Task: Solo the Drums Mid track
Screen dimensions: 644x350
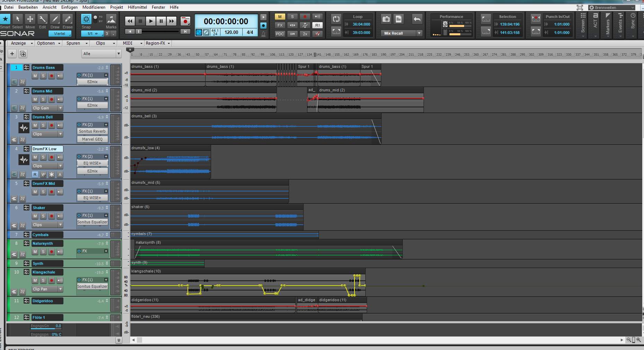Action: coord(43,99)
